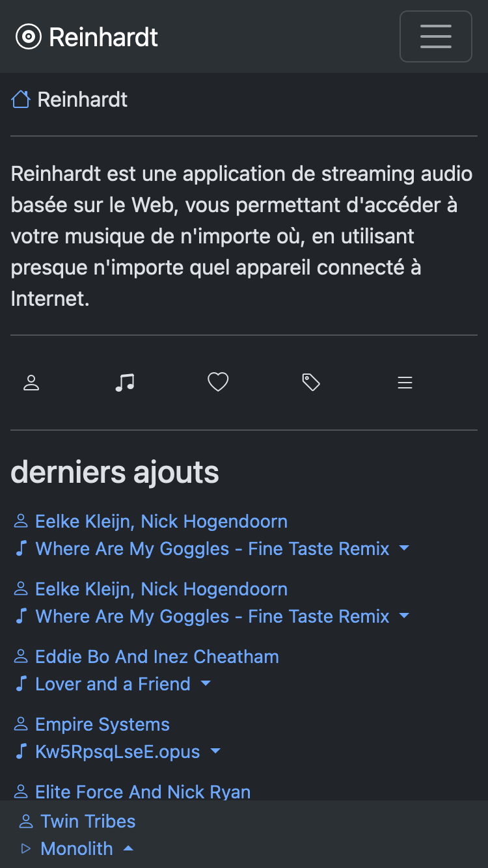Click the Reinhardt brand title in navbar
Image resolution: width=488 pixels, height=868 pixels.
tap(103, 37)
